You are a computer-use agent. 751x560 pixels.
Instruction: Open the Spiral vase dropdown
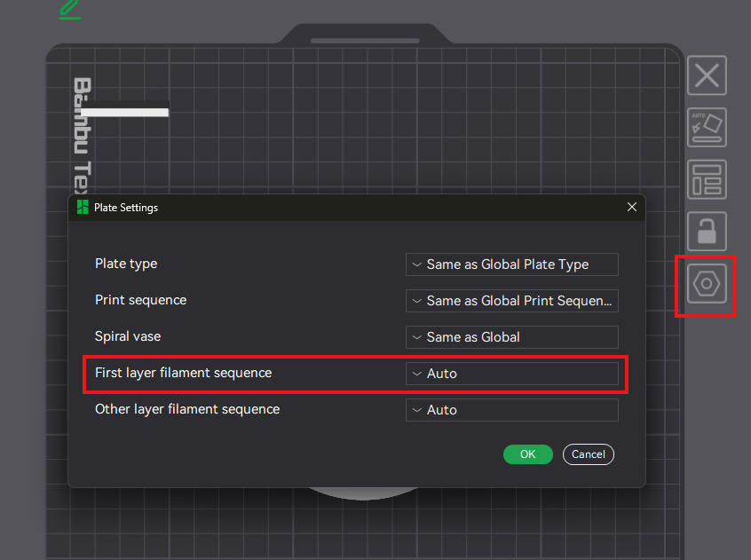click(x=511, y=337)
